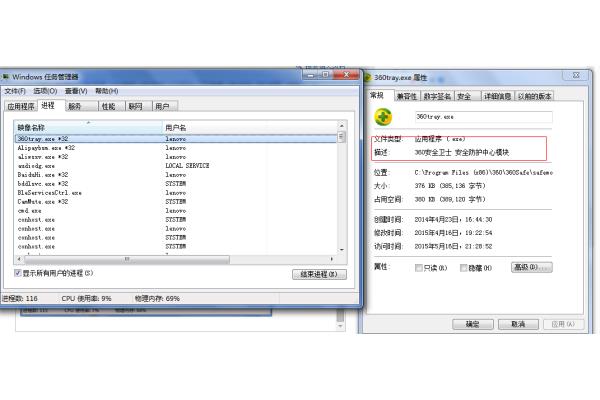Toggle 显示所有用户的进程 checkbox
The height and width of the screenshot is (400, 600).
(17, 273)
